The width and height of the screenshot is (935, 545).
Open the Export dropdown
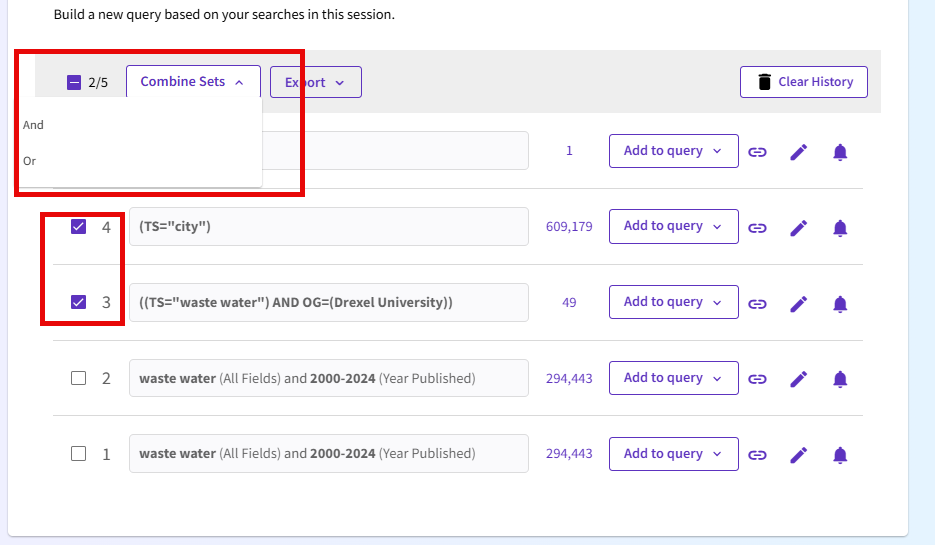point(315,82)
